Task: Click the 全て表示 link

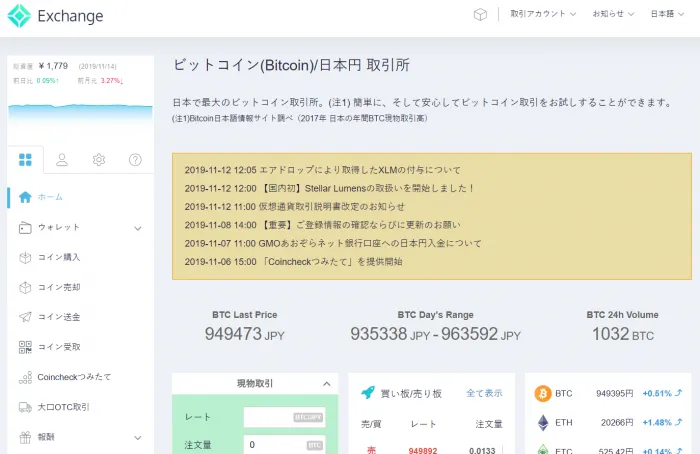Action: pos(484,393)
